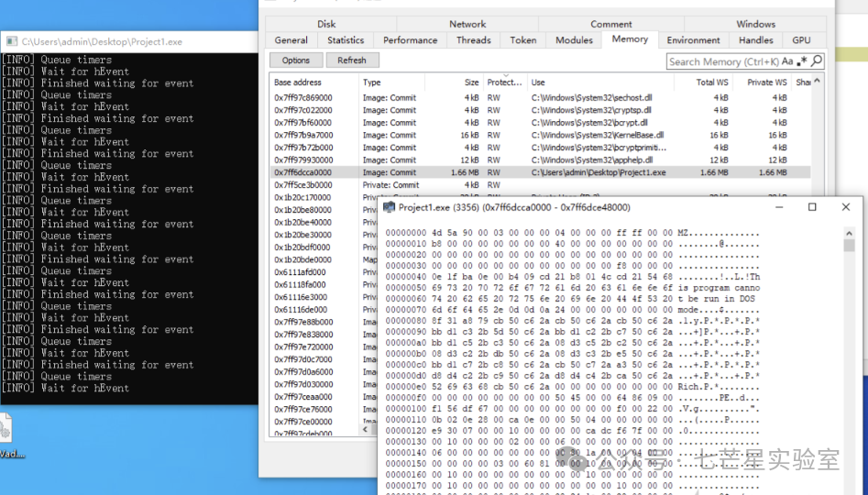This screenshot has width=868, height=495.
Task: Toggle regex .* option in memory search
Action: click(x=802, y=60)
